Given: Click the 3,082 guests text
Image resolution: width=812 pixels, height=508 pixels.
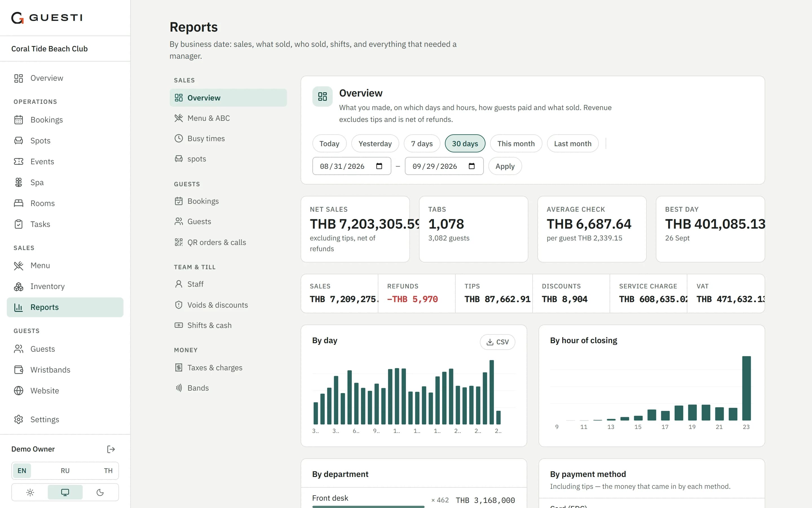Looking at the screenshot, I should (x=449, y=238).
